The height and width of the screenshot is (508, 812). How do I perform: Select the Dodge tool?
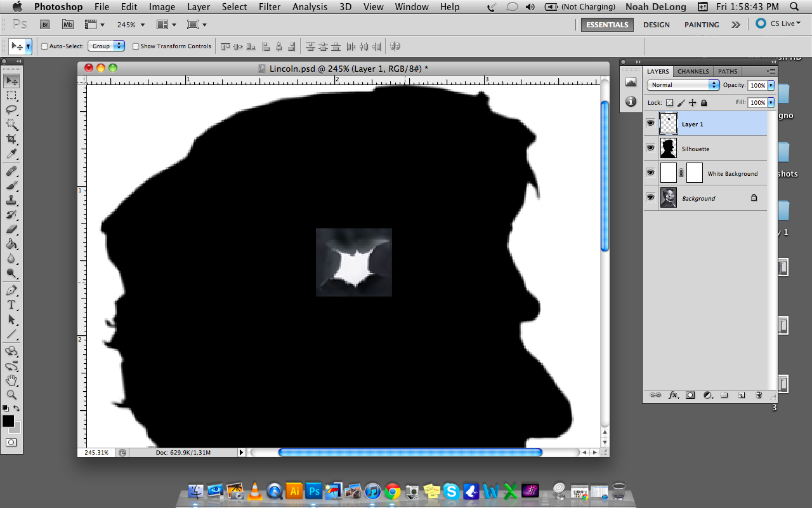(11, 273)
